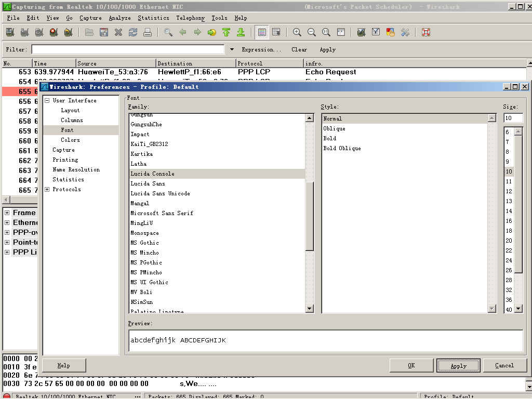Go to specific packet number icon
The height and width of the screenshot is (399, 532).
click(x=212, y=32)
